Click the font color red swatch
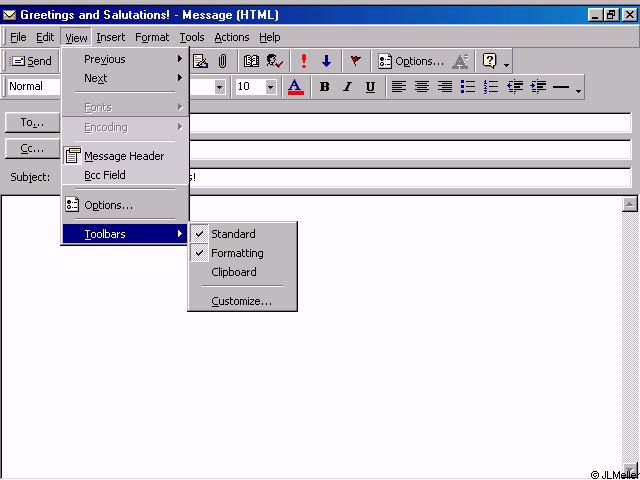This screenshot has width=640, height=480. point(296,87)
